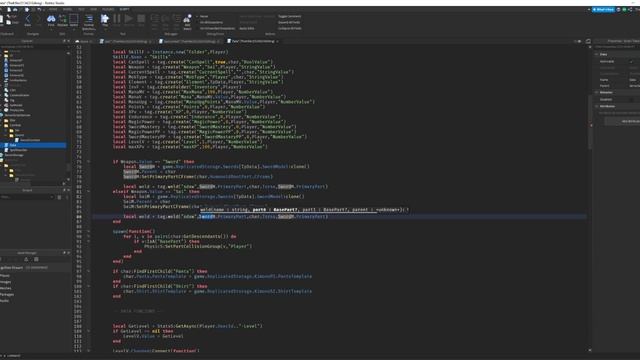The image size is (640, 360).
Task: Open the SCRIPT ribbon tab
Action: tap(124, 9)
